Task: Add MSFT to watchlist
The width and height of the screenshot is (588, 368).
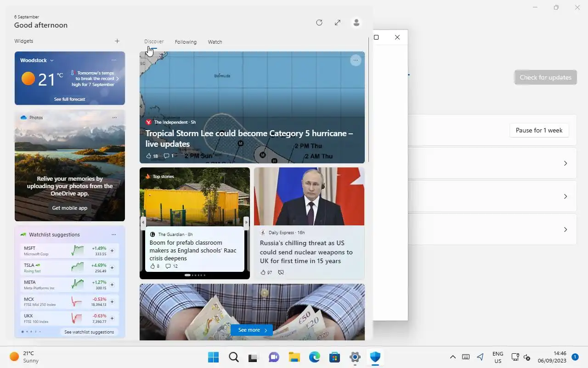Action: pos(112,251)
